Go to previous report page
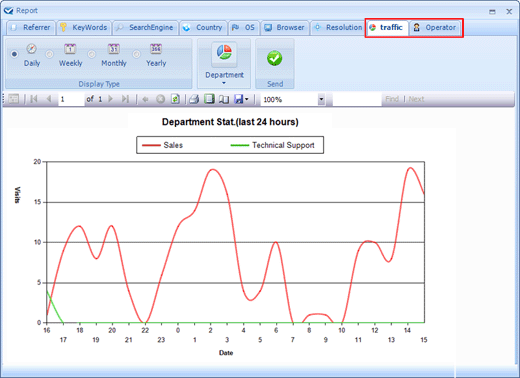Viewport: 520px width, 378px height. coord(49,99)
